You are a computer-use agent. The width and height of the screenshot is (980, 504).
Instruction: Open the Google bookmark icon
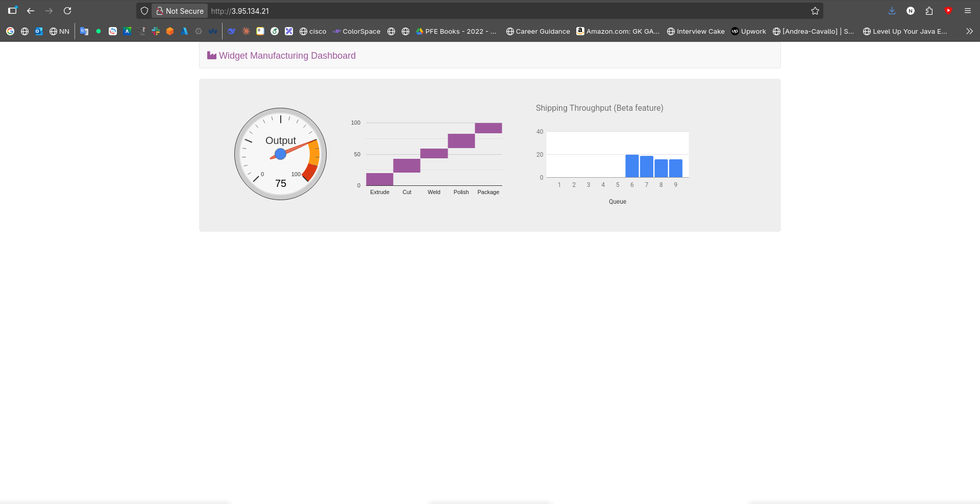(10, 31)
